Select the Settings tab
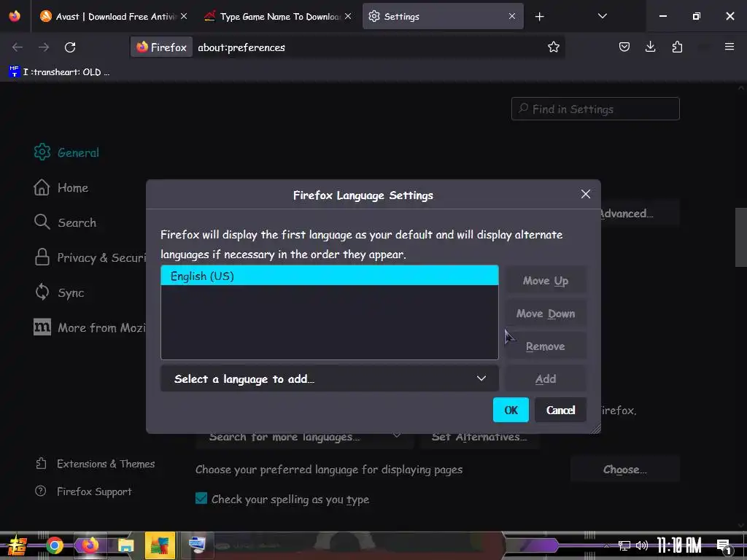 [443, 16]
